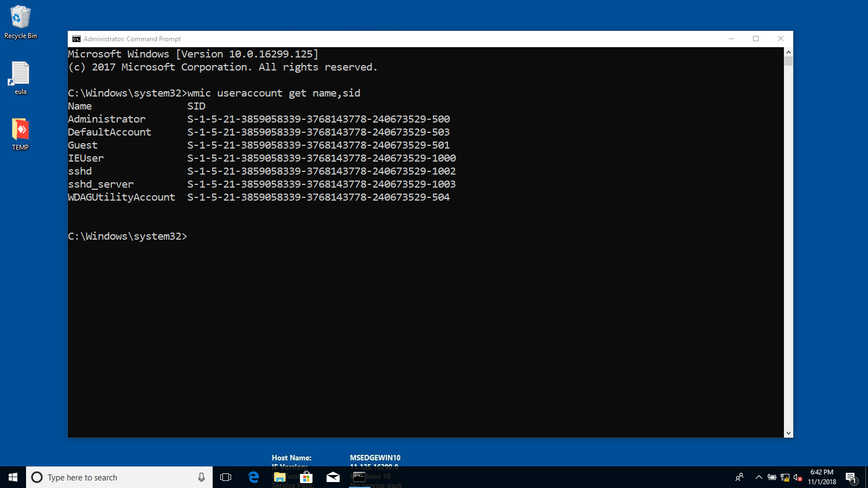Click the Administrator account name row

tap(107, 119)
